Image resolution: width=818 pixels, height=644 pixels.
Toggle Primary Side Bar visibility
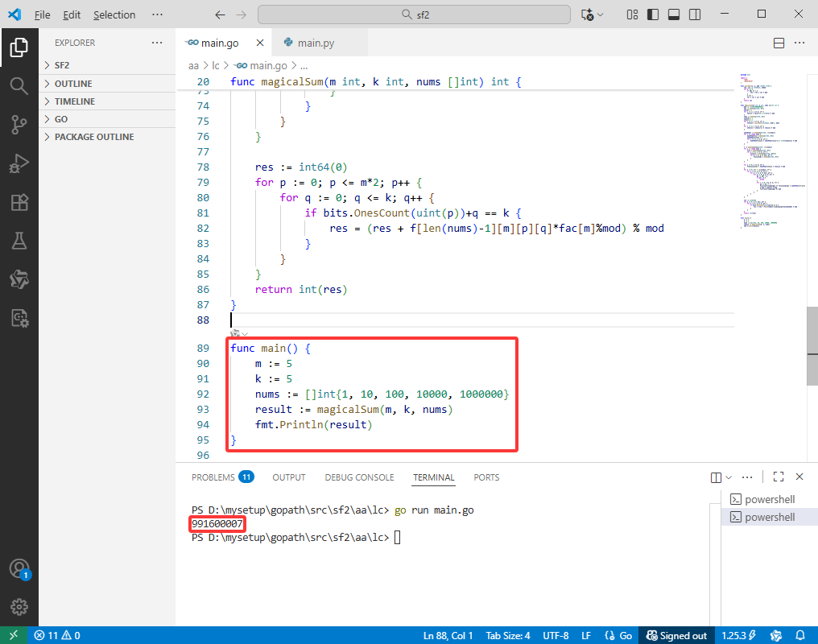(x=653, y=14)
